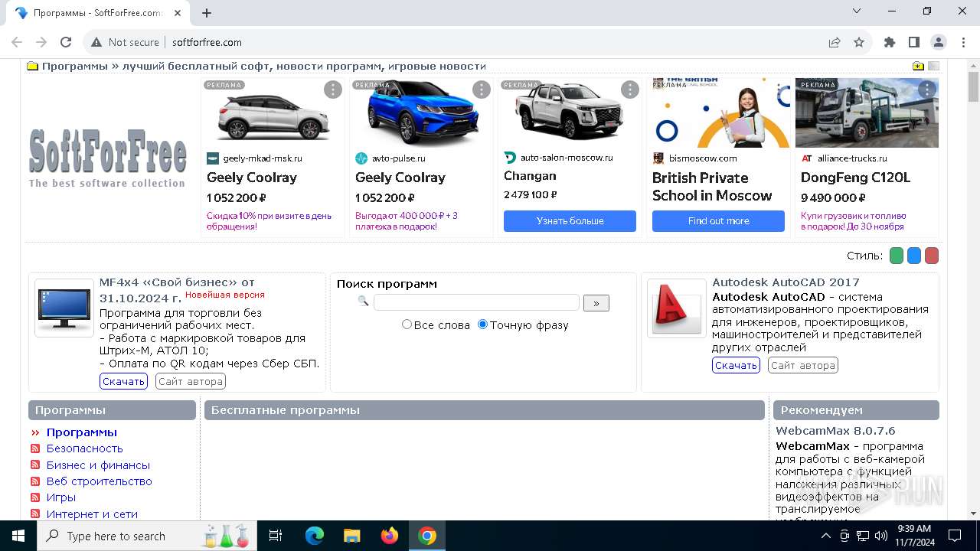Open RSS feed icon for Интернет и сети
Screen dimensions: 980x551
34,514
